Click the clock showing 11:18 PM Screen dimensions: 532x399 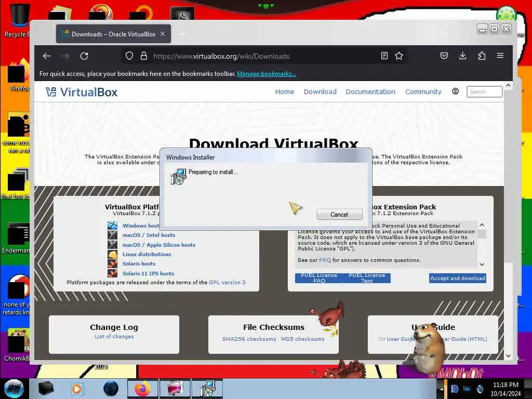[506, 389]
